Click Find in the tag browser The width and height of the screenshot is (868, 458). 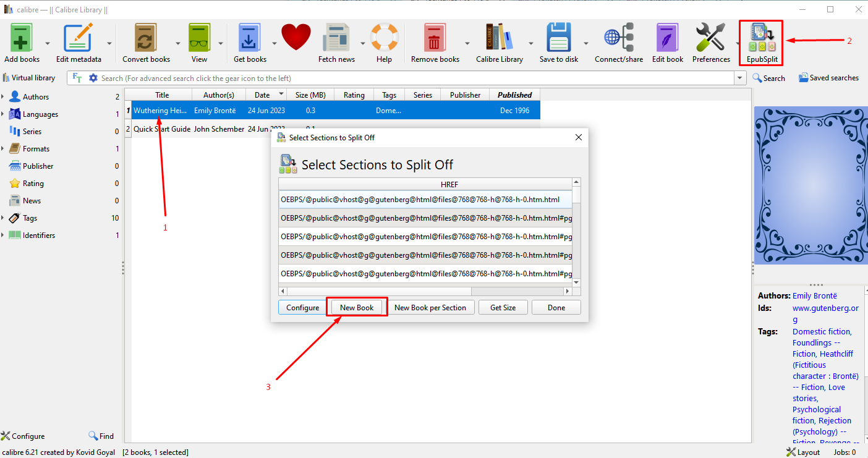tap(101, 436)
